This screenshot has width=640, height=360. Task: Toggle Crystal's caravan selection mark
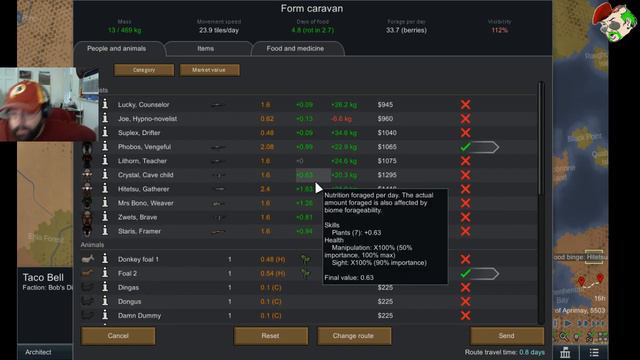click(465, 175)
